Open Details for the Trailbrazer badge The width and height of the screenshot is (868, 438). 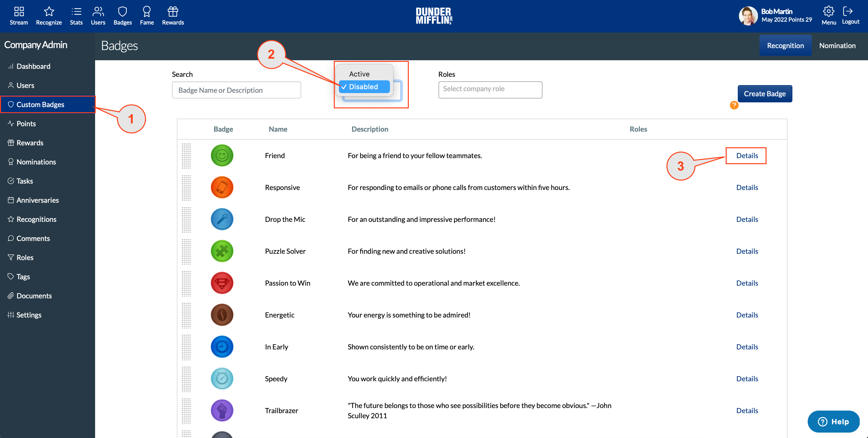click(x=747, y=410)
